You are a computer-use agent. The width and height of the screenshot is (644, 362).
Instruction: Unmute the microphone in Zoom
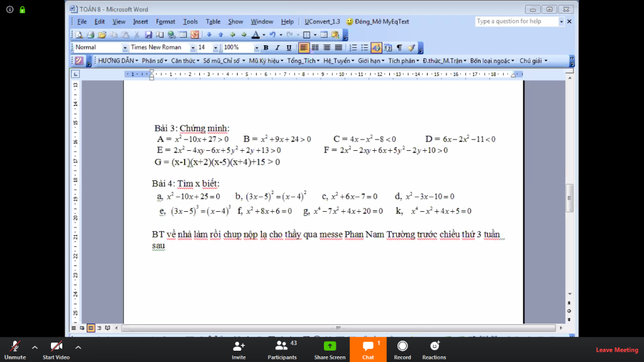click(x=15, y=350)
